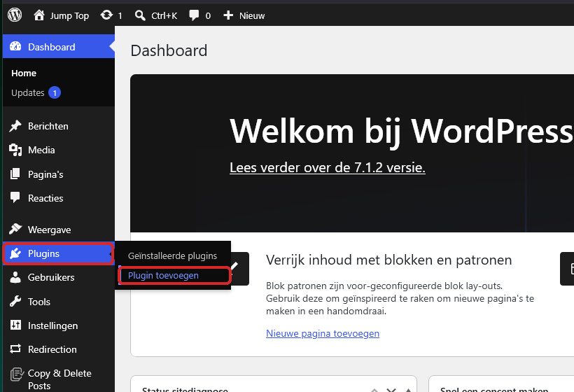Click Welkom bij WordPress heading
This screenshot has width=574, height=392.
pyautogui.click(x=402, y=132)
